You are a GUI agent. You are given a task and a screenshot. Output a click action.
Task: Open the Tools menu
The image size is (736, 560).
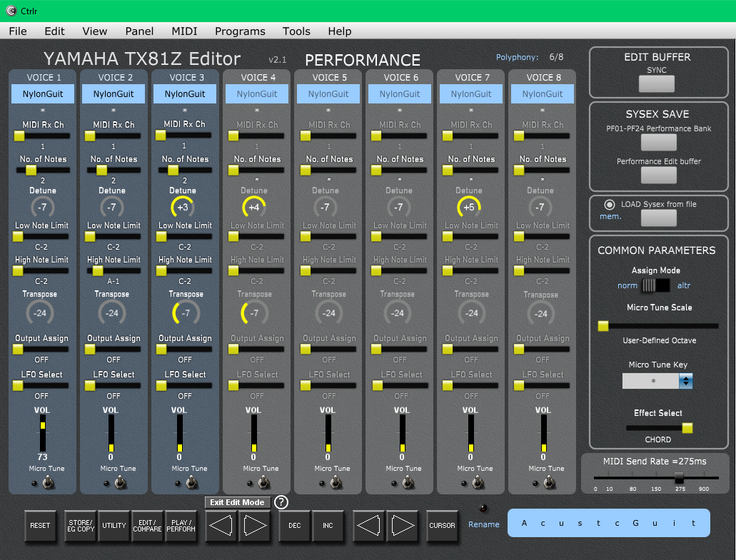(x=296, y=31)
